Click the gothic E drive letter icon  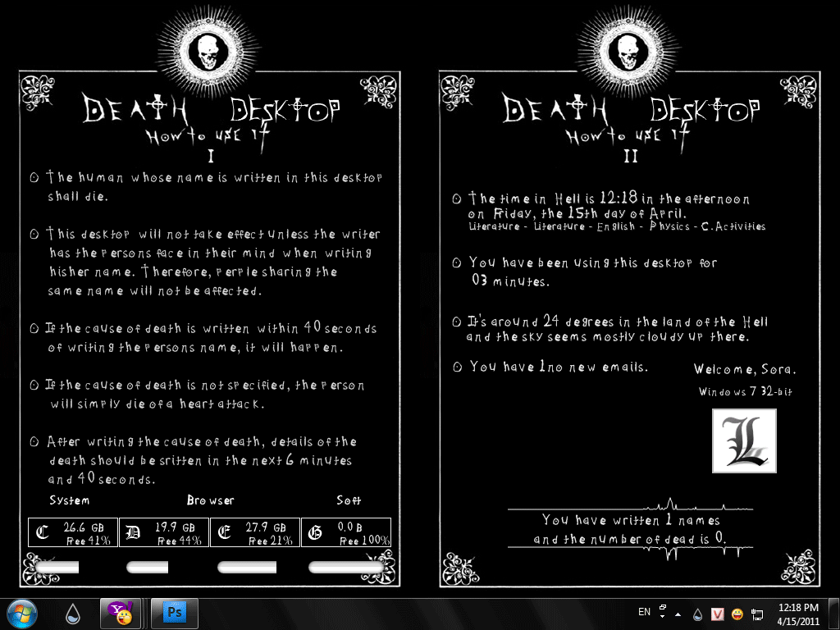(225, 532)
